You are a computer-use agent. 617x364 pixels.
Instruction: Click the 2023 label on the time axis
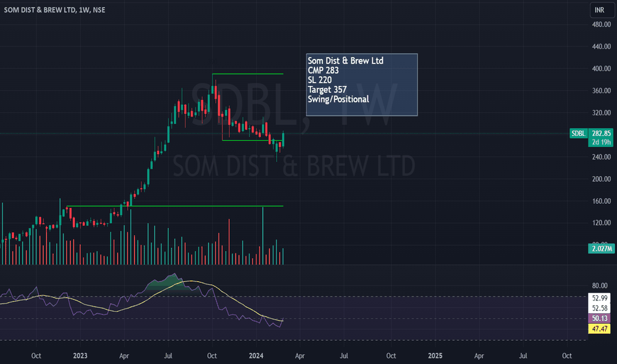pyautogui.click(x=80, y=356)
